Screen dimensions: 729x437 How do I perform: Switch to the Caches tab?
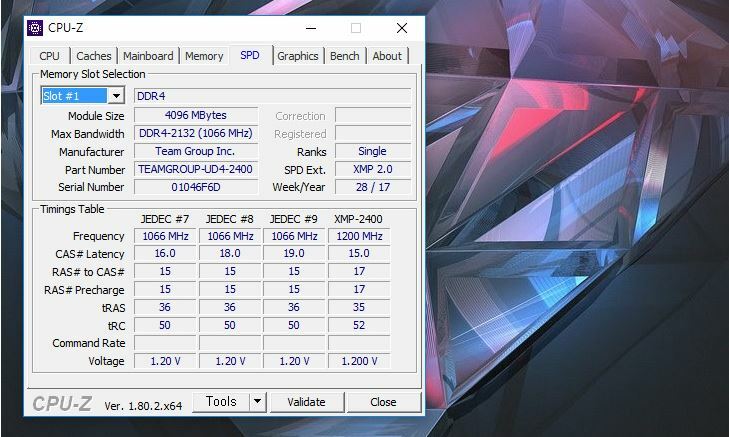tap(93, 56)
